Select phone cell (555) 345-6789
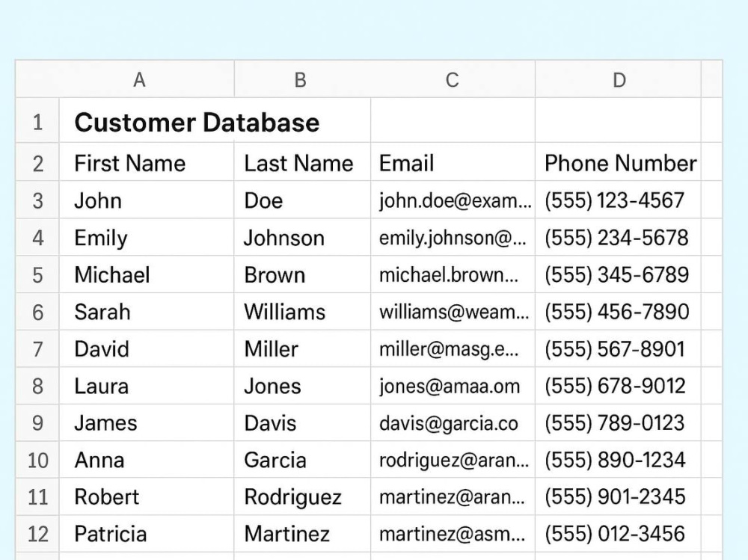The width and height of the screenshot is (748, 560). click(619, 274)
